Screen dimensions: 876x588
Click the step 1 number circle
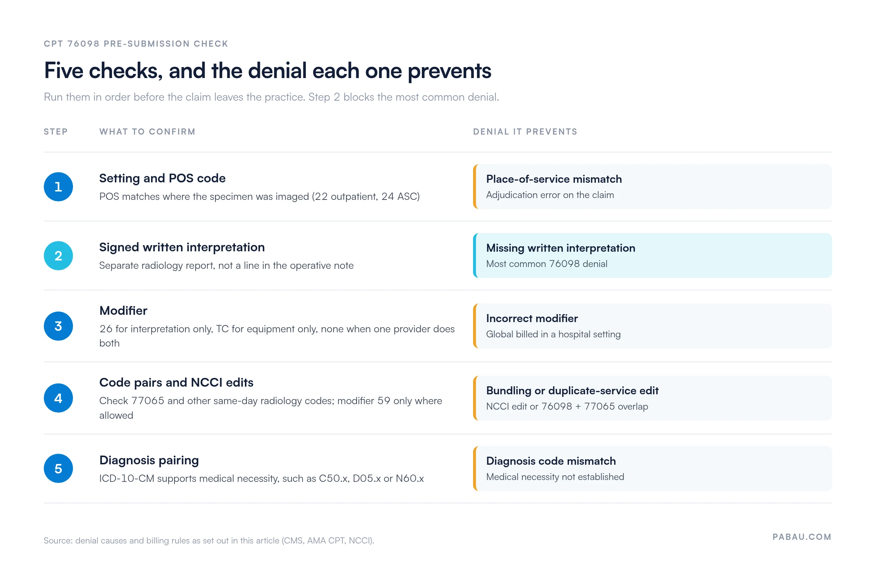[58, 187]
